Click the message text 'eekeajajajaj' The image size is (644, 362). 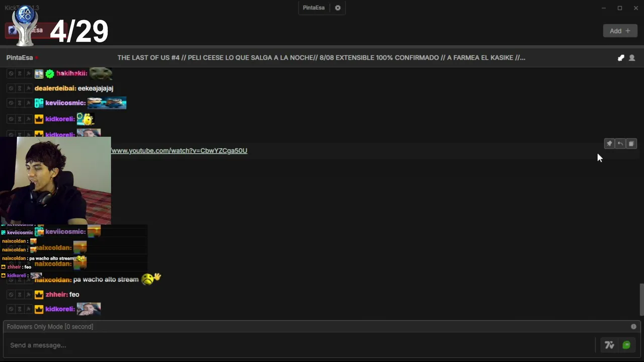coord(96,88)
